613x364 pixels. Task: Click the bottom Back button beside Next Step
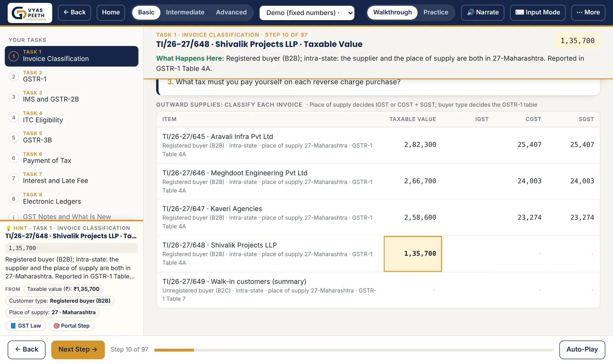[x=26, y=350]
